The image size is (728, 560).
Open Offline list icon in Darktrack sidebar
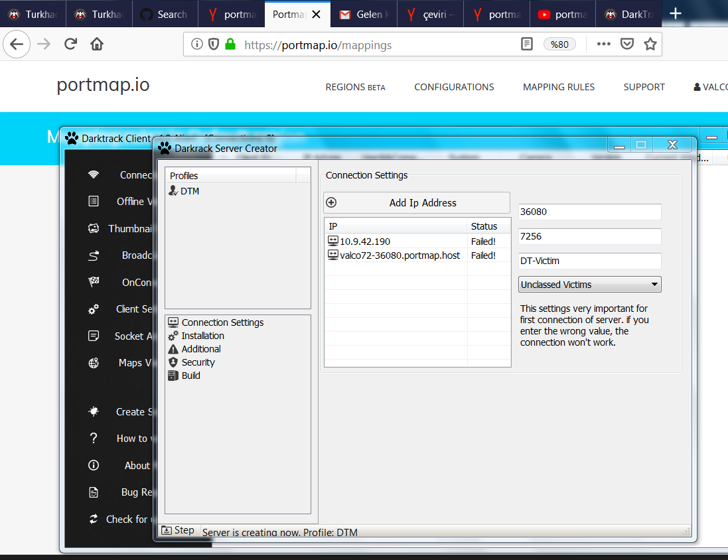tap(94, 201)
